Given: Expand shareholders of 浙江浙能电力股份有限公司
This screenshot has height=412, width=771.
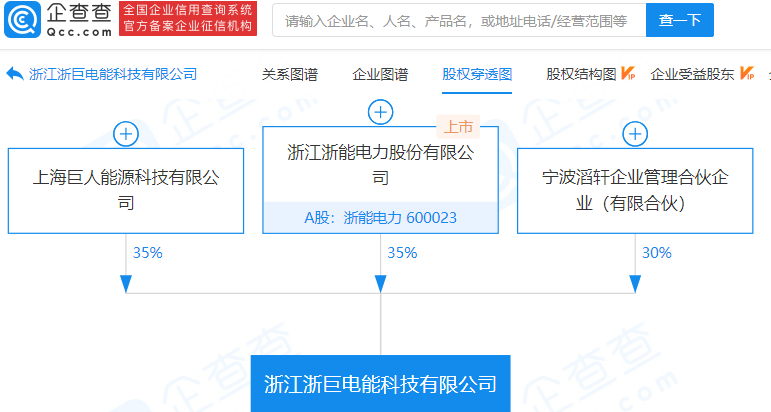Looking at the screenshot, I should click(381, 112).
